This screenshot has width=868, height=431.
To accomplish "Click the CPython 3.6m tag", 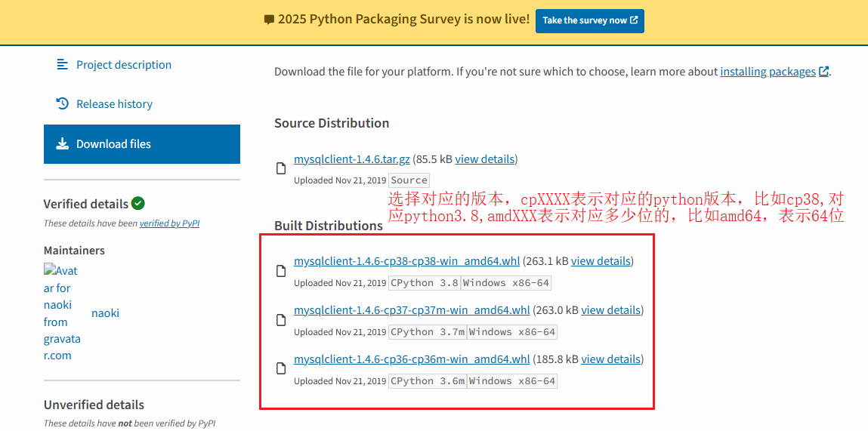I will tap(428, 381).
